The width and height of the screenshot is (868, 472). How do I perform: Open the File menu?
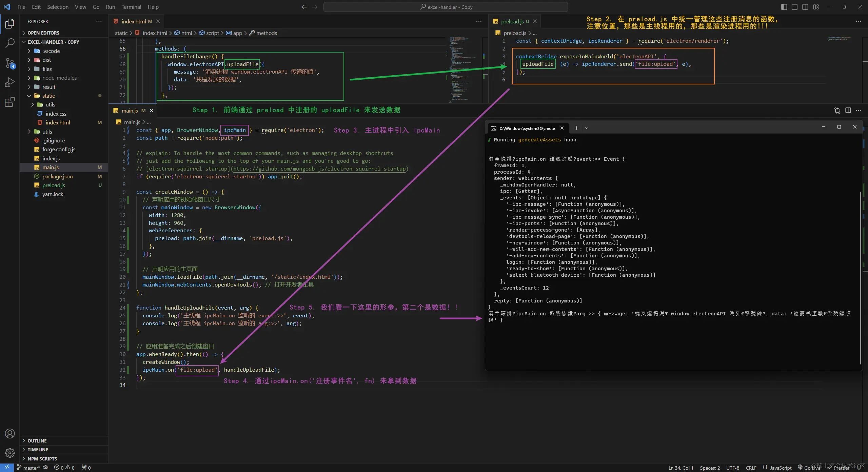click(21, 7)
